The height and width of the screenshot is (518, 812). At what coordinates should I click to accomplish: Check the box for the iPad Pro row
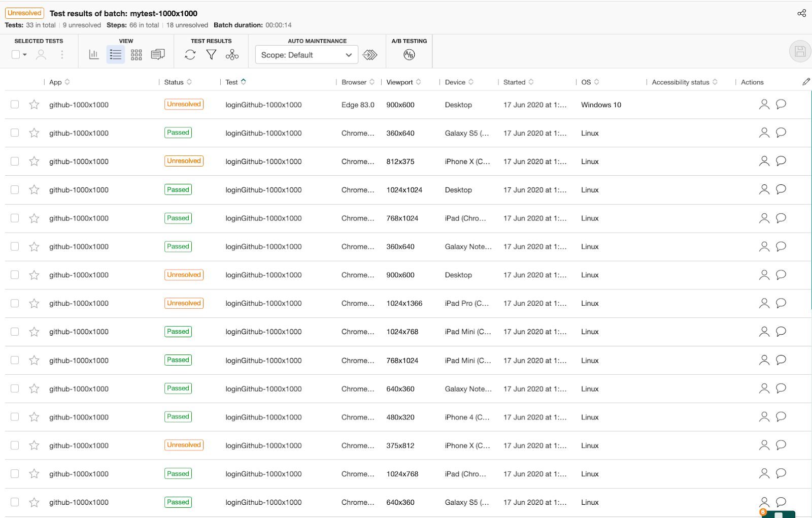coord(15,303)
